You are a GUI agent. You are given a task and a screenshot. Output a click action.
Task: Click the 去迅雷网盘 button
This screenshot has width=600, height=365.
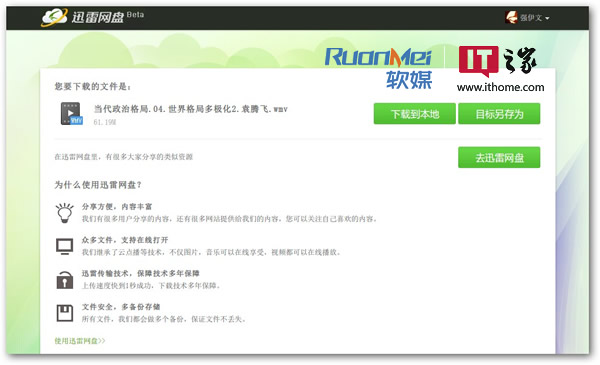pos(499,157)
